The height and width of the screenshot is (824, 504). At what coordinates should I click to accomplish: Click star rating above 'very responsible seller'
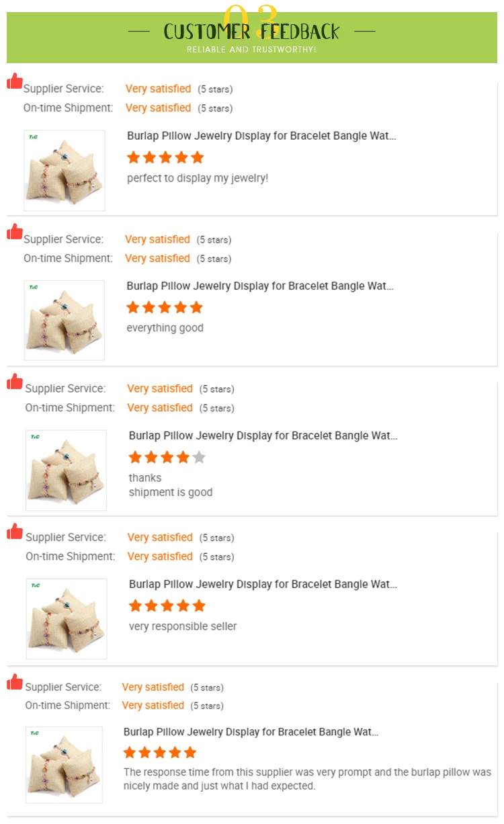[x=167, y=606]
